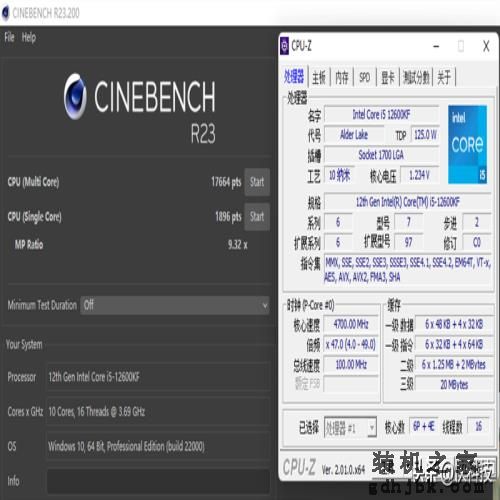
Task: Minimize the CPU-Z window
Action: [x=436, y=46]
